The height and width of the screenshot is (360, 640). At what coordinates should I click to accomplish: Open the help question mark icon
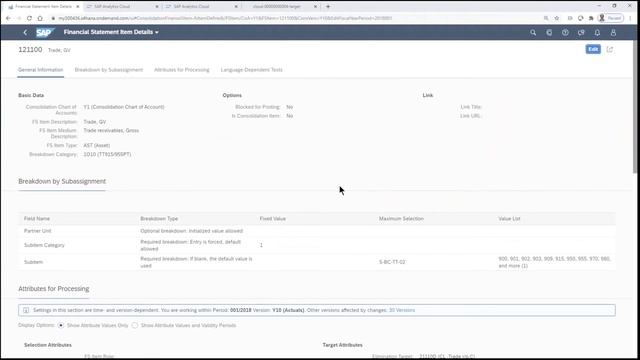coord(565,32)
